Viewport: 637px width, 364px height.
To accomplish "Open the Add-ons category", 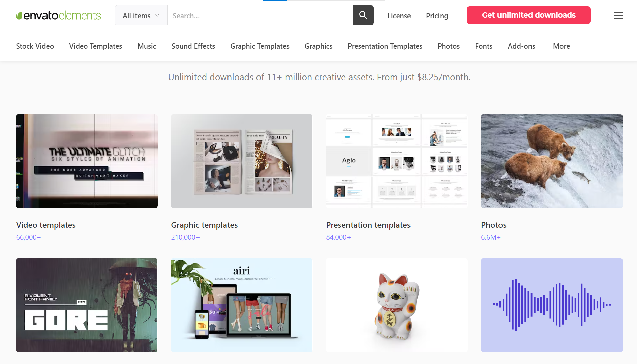I will [521, 46].
